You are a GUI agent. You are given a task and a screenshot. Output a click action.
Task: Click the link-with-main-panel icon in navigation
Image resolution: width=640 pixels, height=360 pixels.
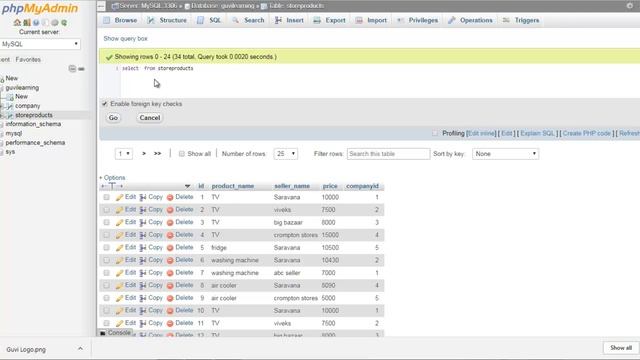81,69
